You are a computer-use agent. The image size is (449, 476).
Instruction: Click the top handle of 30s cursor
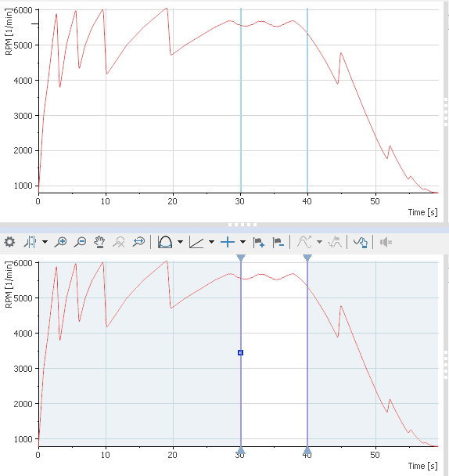(241, 258)
